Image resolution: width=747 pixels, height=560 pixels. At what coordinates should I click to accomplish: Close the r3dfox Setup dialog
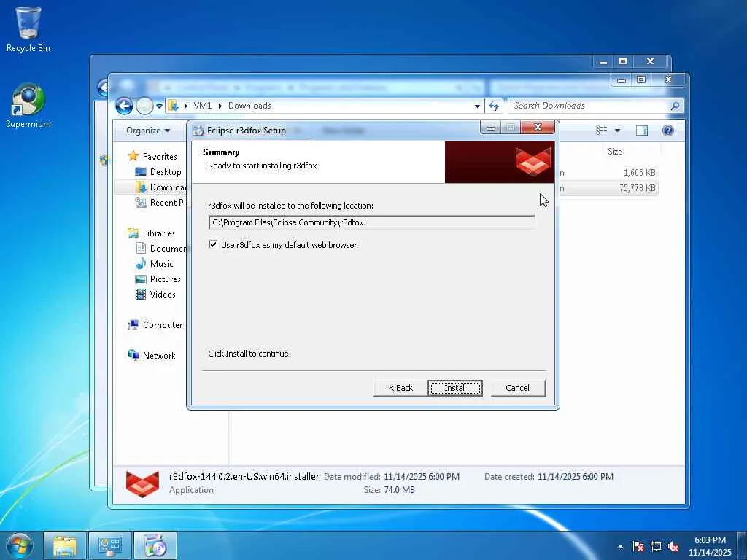[x=538, y=127]
